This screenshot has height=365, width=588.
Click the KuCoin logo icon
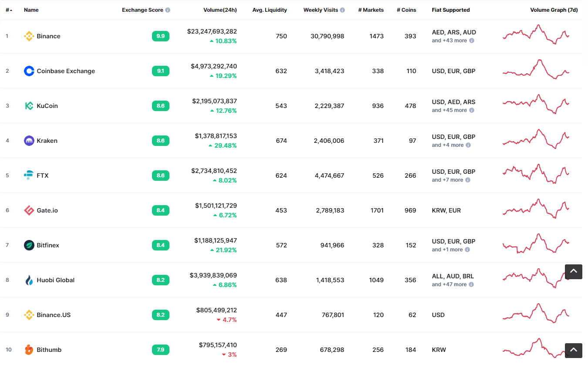tap(29, 106)
